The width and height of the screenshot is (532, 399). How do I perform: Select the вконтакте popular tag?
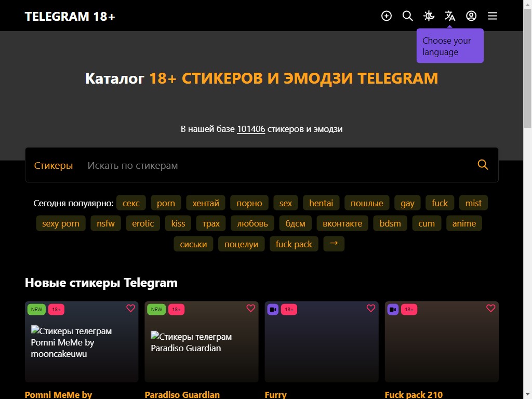(x=342, y=223)
